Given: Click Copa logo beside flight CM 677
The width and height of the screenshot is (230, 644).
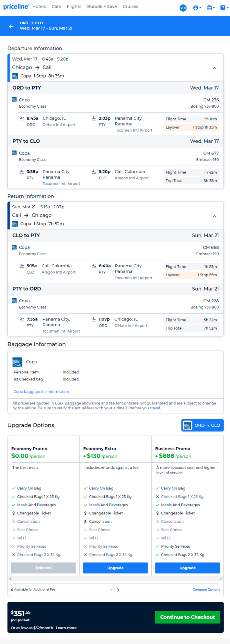Looking at the screenshot, I should pyautogui.click(x=14, y=153).
